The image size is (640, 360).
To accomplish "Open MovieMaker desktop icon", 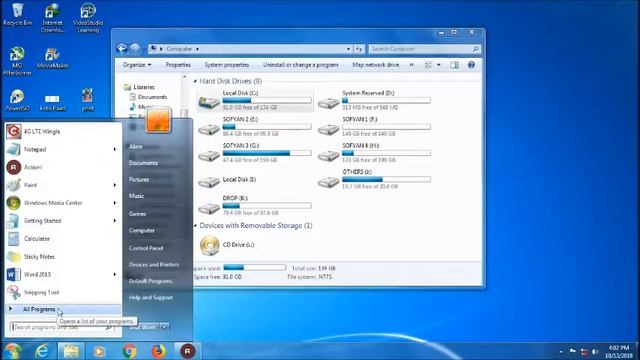I will pos(52,58).
